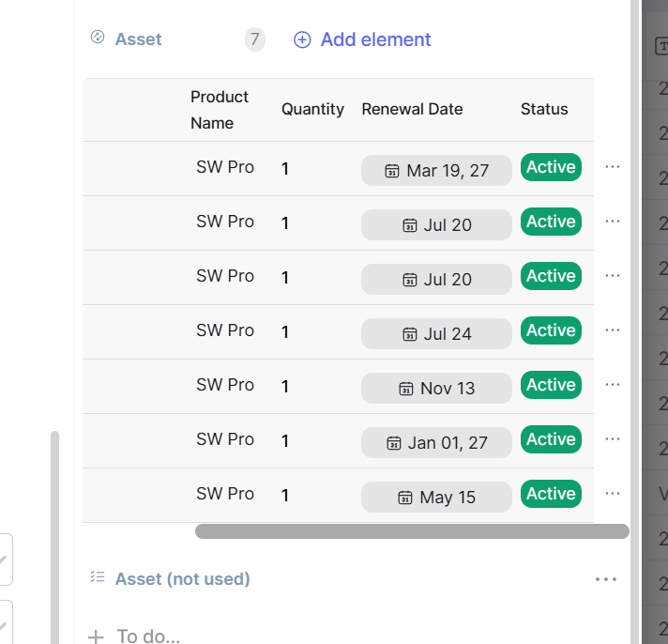The width and height of the screenshot is (668, 644).
Task: Click the calendar icon in Jul 24 date
Action: [x=410, y=334]
